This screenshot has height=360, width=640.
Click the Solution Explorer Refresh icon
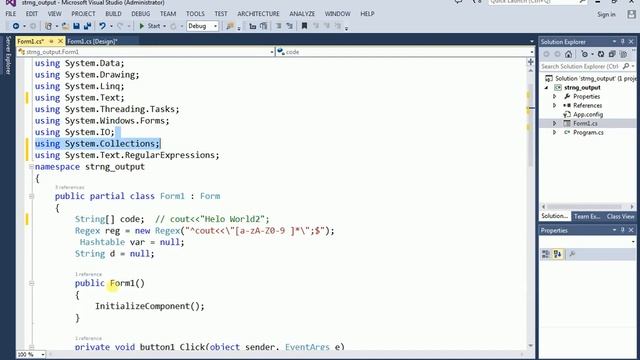point(601,54)
